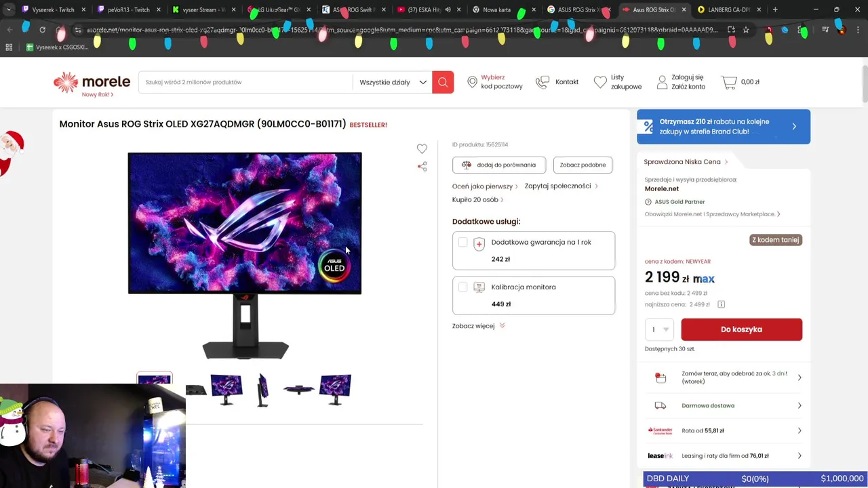
Task: Select the last monitor thumbnail on the right
Action: (x=335, y=390)
